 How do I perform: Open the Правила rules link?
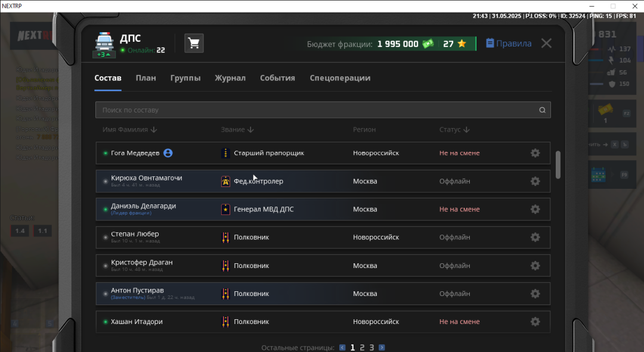pos(509,43)
